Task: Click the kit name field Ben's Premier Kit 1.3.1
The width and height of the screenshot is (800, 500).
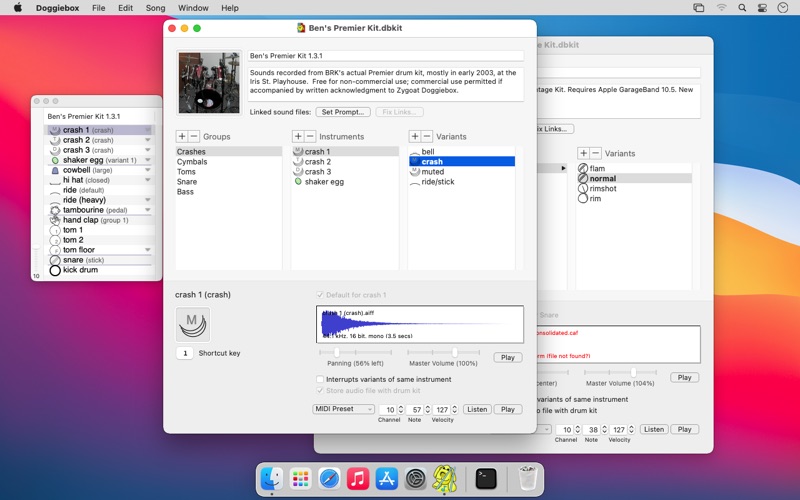Action: coord(386,56)
